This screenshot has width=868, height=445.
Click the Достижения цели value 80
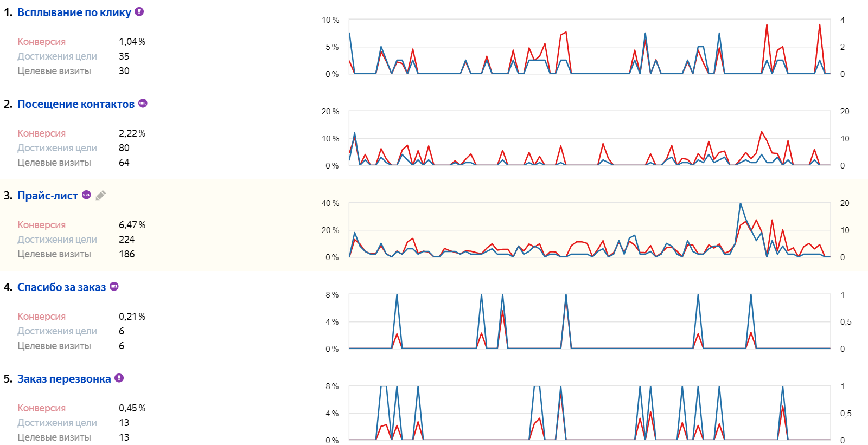124,148
